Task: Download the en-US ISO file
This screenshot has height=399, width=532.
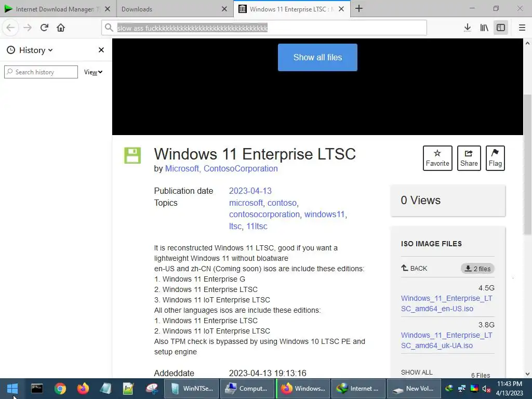Action: (x=446, y=303)
